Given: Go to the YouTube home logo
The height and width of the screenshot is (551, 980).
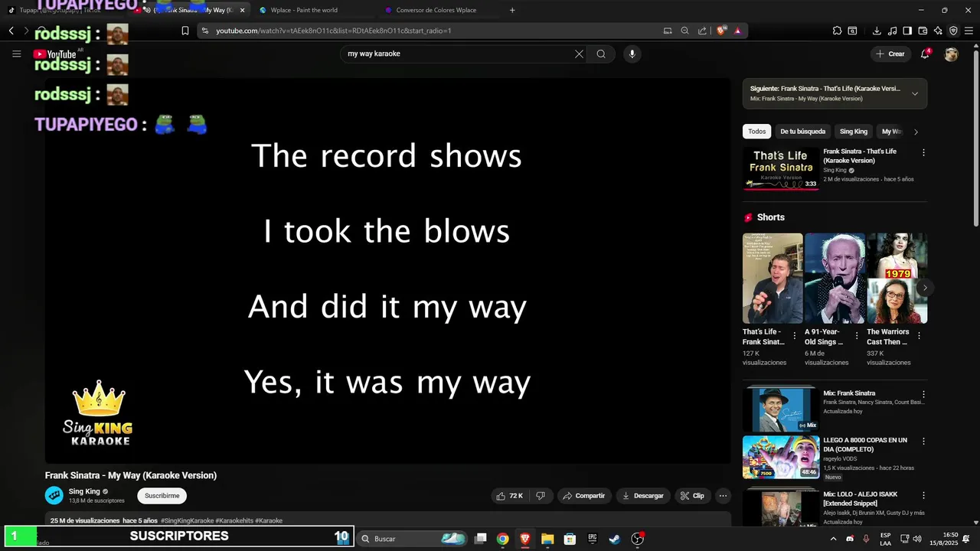Looking at the screenshot, I should [55, 54].
